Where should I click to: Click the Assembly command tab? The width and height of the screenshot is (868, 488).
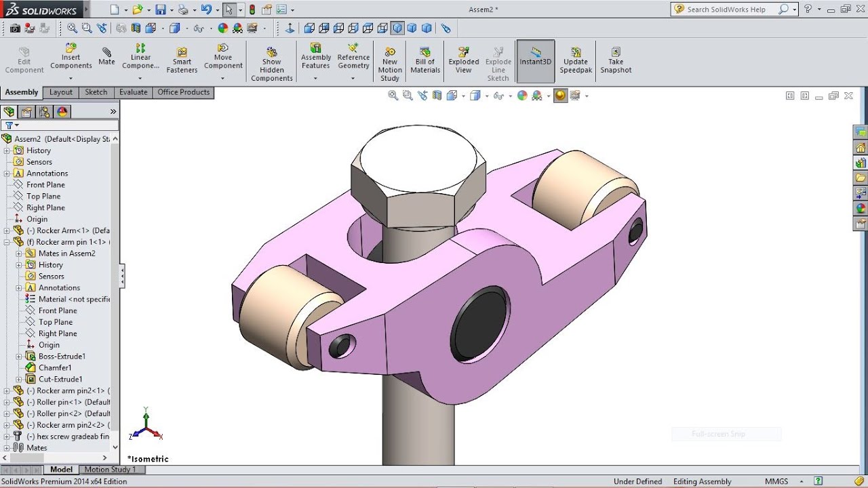22,92
